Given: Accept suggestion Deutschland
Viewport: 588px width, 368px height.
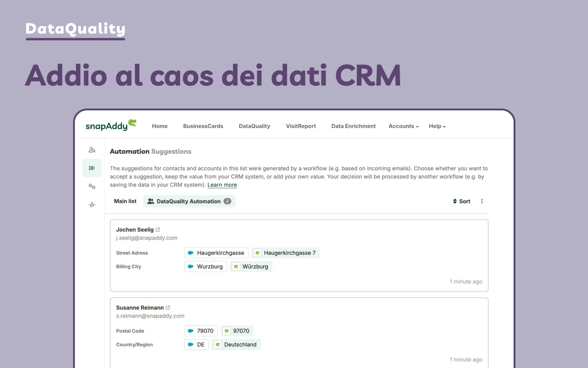Looking at the screenshot, I should tap(236, 345).
